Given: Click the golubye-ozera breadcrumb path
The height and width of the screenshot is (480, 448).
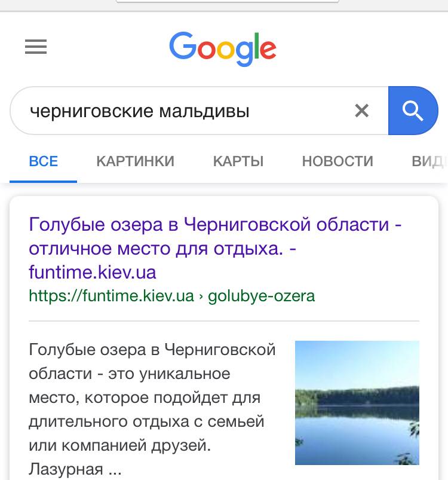Looking at the screenshot, I should coord(261,296).
